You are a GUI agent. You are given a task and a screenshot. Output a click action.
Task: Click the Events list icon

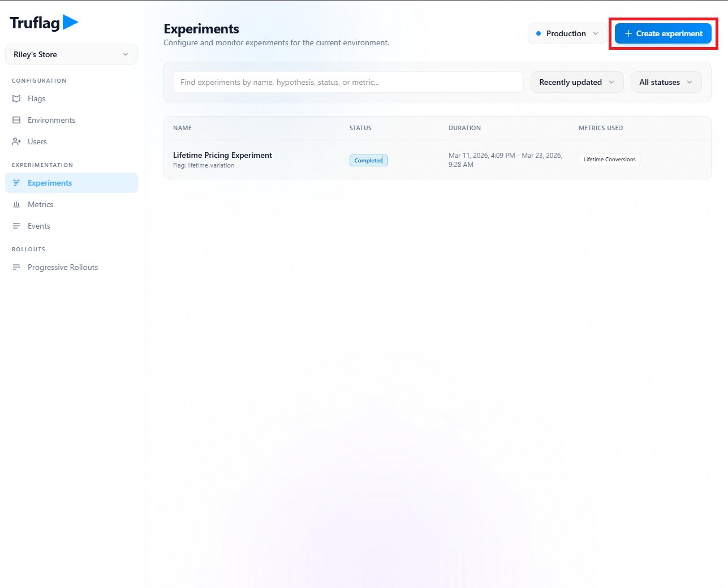pyautogui.click(x=16, y=226)
